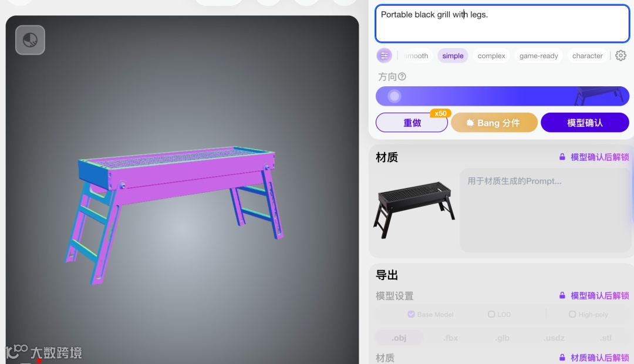This screenshot has height=364, width=634.
Task: Click the black grill reference thumbnail
Action: [x=414, y=210]
